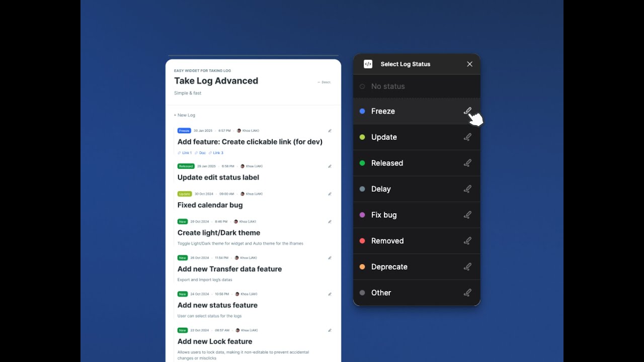Click the edit pencil icon beside Other status
This screenshot has width=644, height=362.
[467, 293]
